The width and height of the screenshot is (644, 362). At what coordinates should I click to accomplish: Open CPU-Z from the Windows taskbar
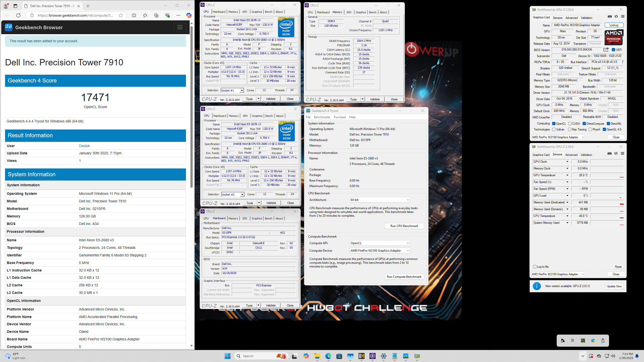point(373,356)
